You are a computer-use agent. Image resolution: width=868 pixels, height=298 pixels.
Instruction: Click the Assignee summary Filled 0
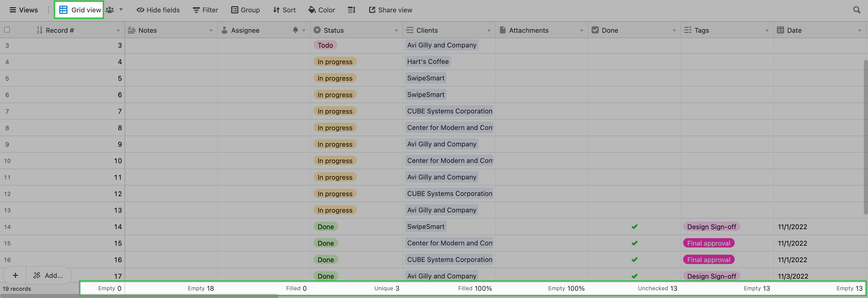(296, 288)
